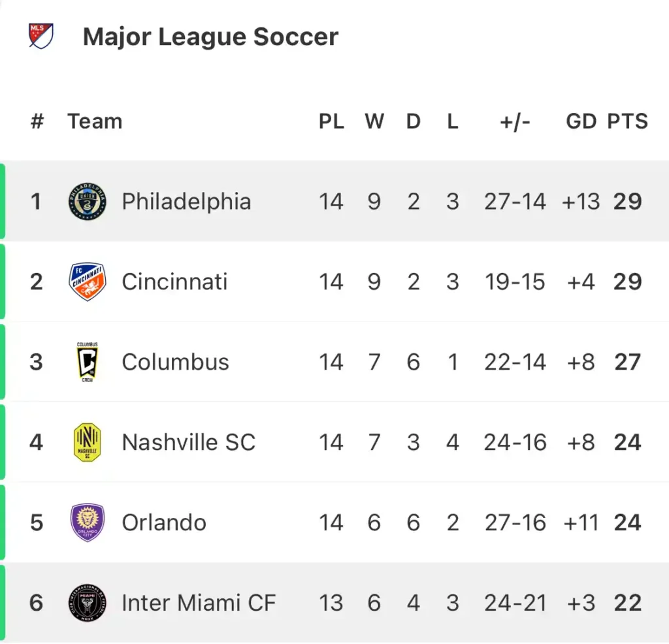Viewport: 669px width, 644px height.
Task: Click the Orlando City purple crest
Action: click(x=88, y=523)
